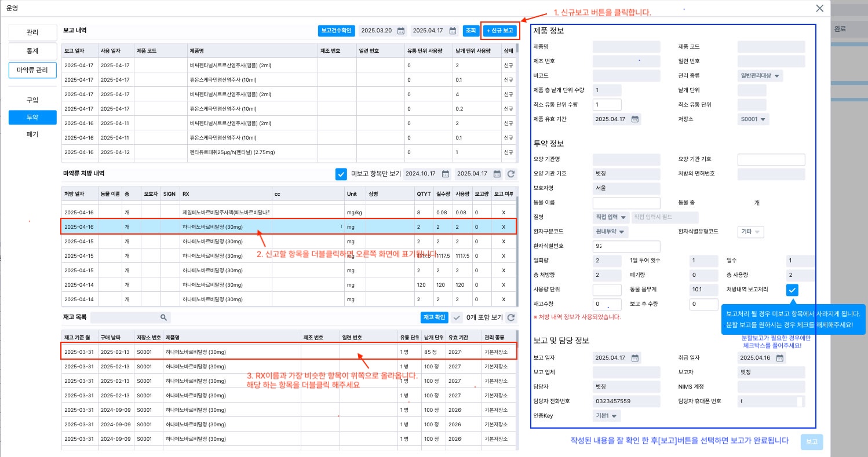This screenshot has width=868, height=457.
Task: Select the 마약류 관리 tab
Action: 32,70
